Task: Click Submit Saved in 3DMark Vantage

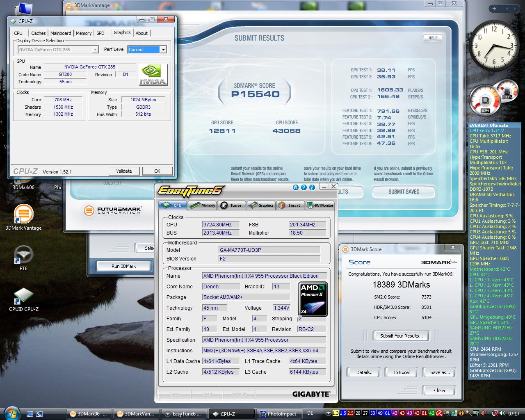Action: (404, 192)
